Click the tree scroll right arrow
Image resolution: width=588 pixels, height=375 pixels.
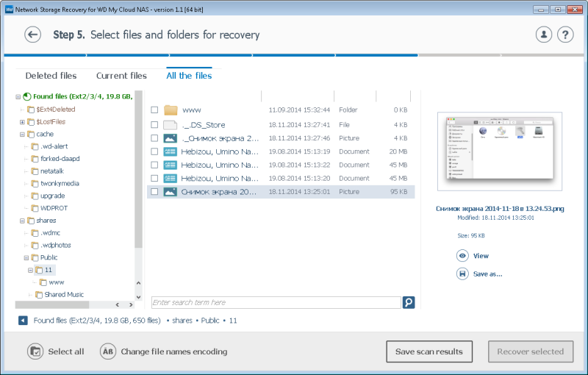tap(131, 304)
